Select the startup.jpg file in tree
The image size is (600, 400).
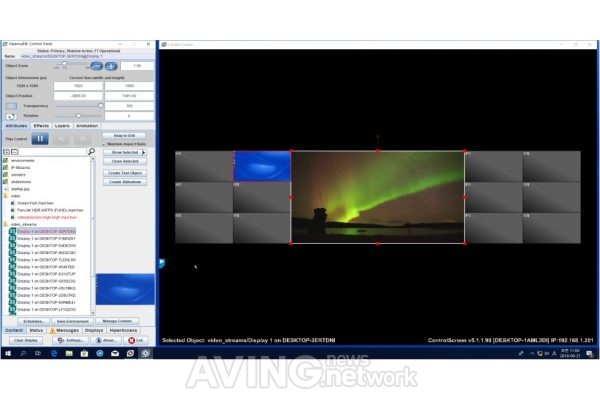(20, 189)
